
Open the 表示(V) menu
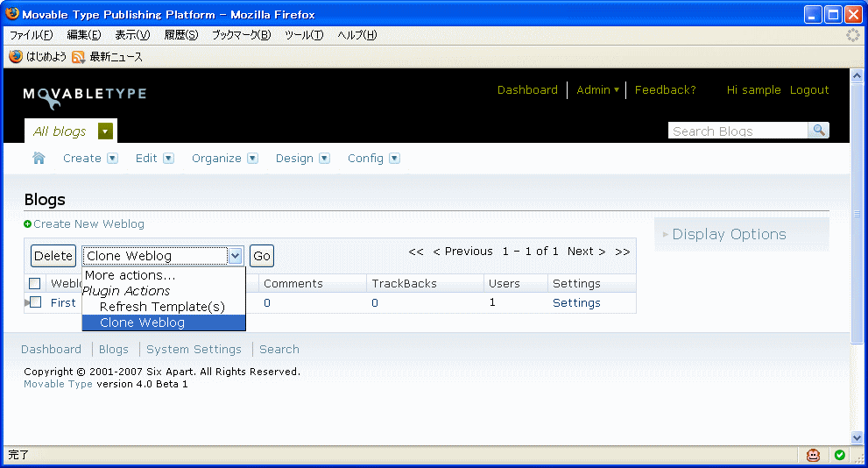click(132, 35)
